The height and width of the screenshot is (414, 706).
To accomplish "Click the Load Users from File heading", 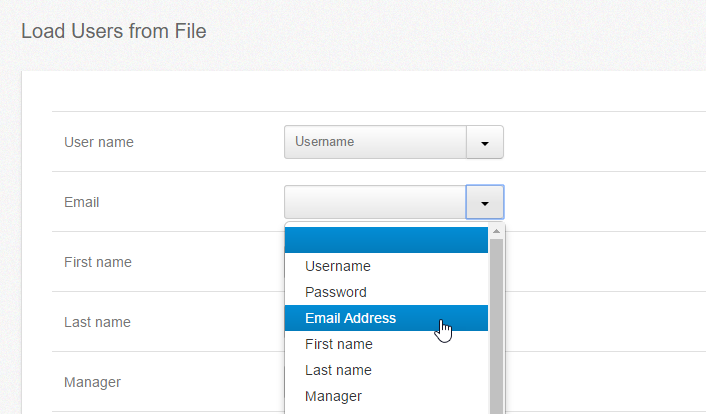I will [x=113, y=31].
